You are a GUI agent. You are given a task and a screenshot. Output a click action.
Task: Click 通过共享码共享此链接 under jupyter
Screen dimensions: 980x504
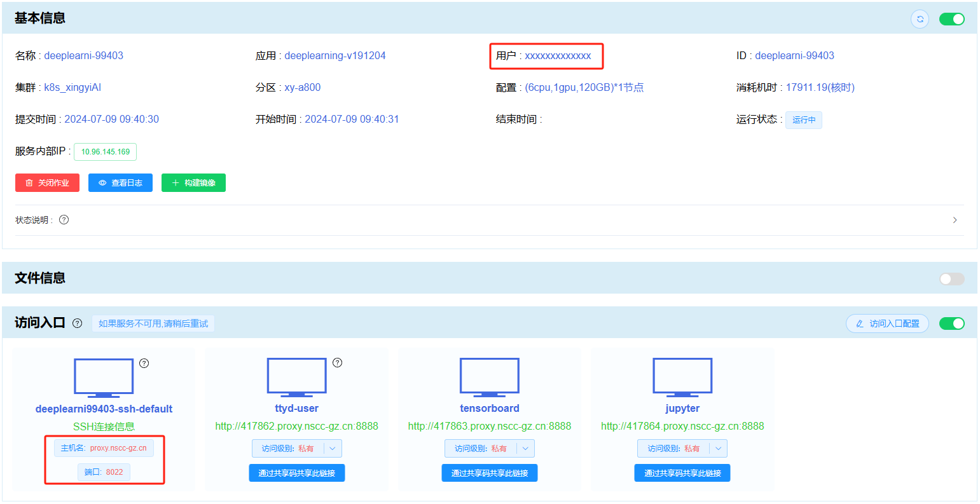(x=682, y=473)
